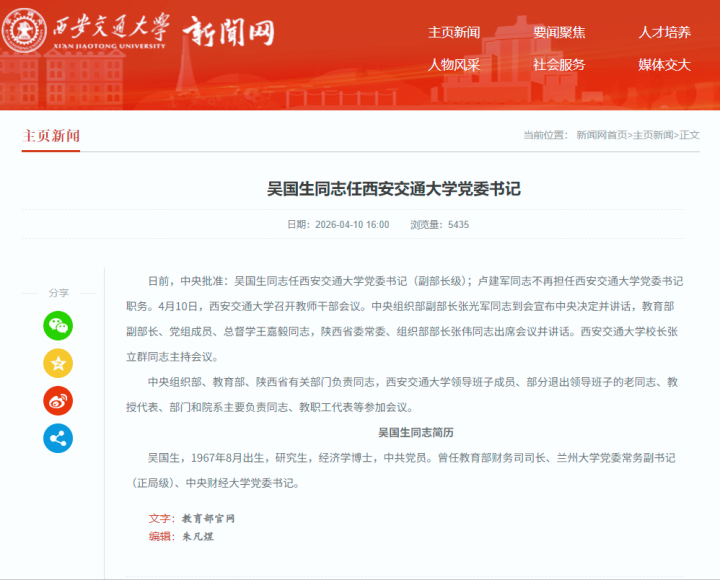Go to the 人才培养 menu section
Screen dimensions: 720x580
tap(664, 32)
